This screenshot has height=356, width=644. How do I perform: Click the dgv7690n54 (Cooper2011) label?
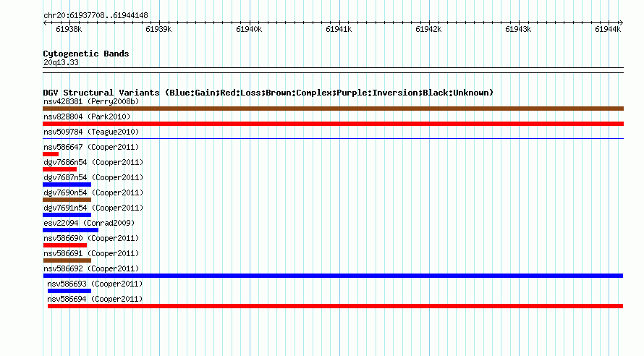pyautogui.click(x=93, y=192)
